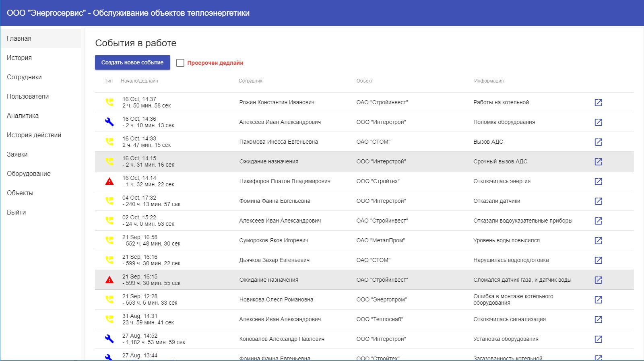644x361 pixels.
Task: Open details for the Вызов АДС event
Action: [x=599, y=142]
